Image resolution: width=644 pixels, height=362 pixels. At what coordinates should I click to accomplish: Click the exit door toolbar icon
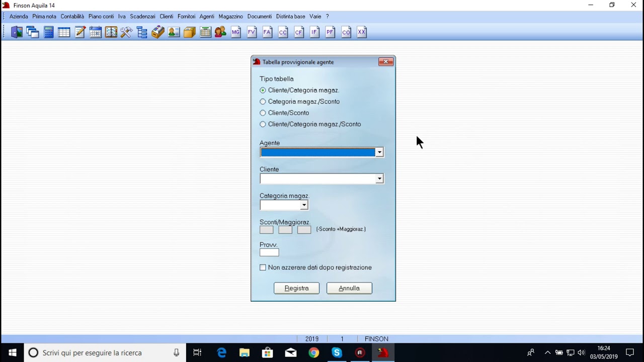click(x=17, y=32)
